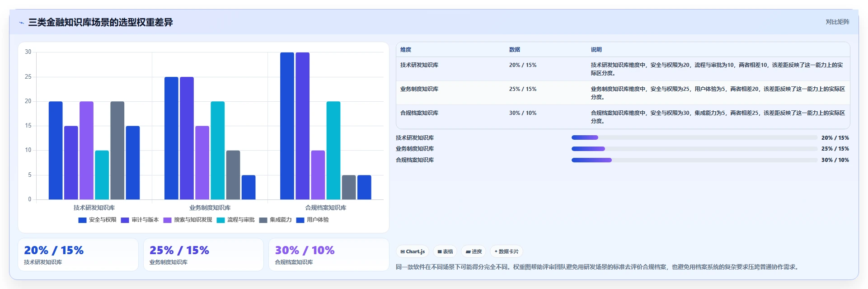This screenshot has height=289, width=868.
Task: Click the gray bar in 业务制度知识库 group
Action: coord(233,175)
